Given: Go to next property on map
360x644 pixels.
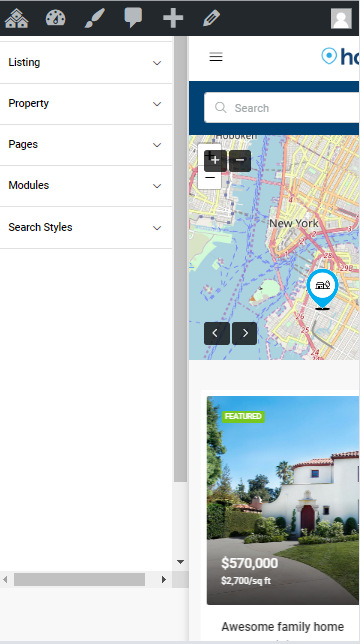Looking at the screenshot, I should [x=245, y=333].
